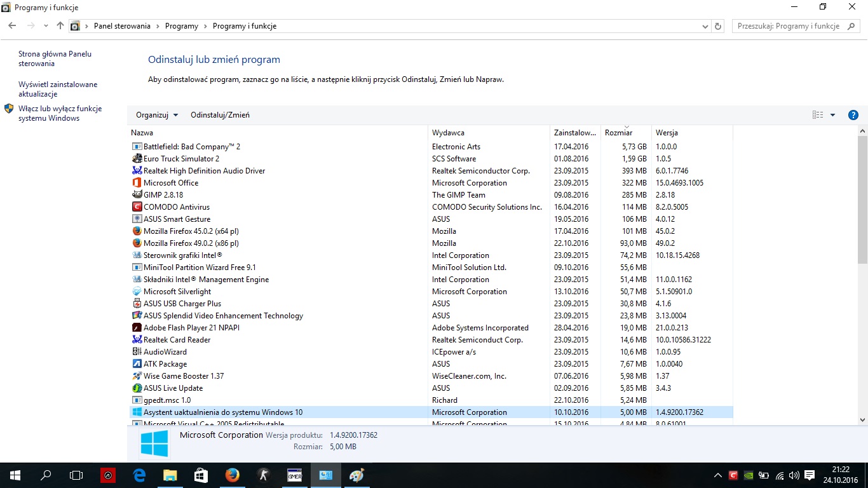Click the Euro Truck Simulator 2 icon

tap(137, 159)
